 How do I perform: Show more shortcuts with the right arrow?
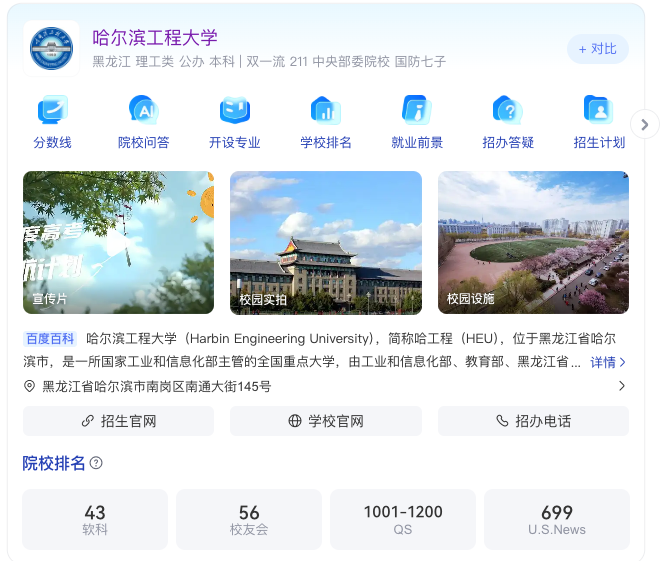click(x=645, y=125)
